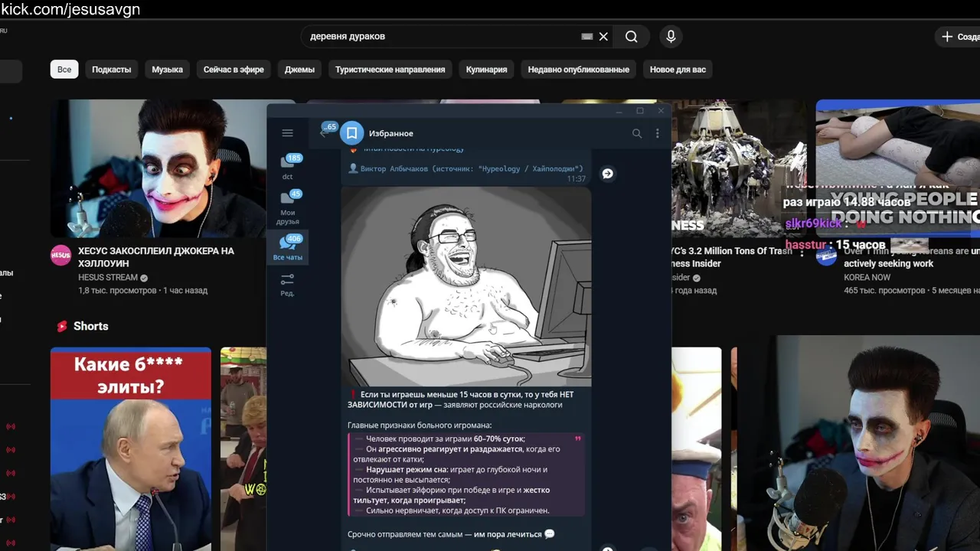Open the trash tons video thumbnail
Image resolution: width=980 pixels, height=551 pixels.
[738, 168]
